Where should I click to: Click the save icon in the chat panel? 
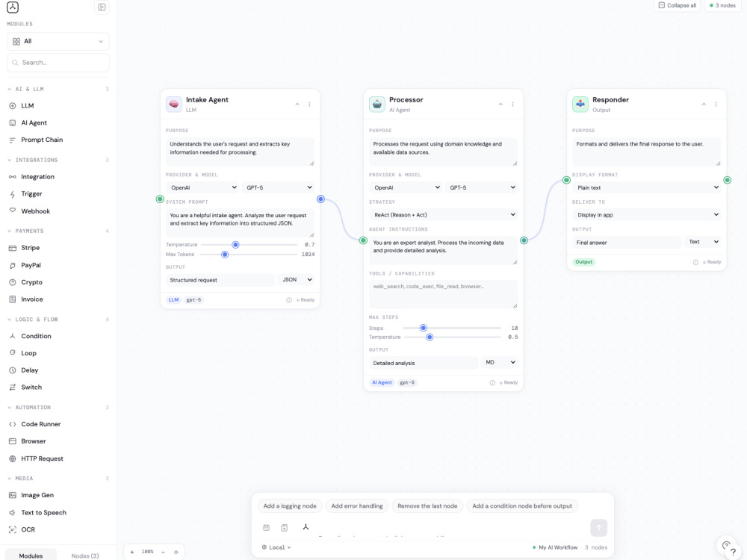[267, 528]
